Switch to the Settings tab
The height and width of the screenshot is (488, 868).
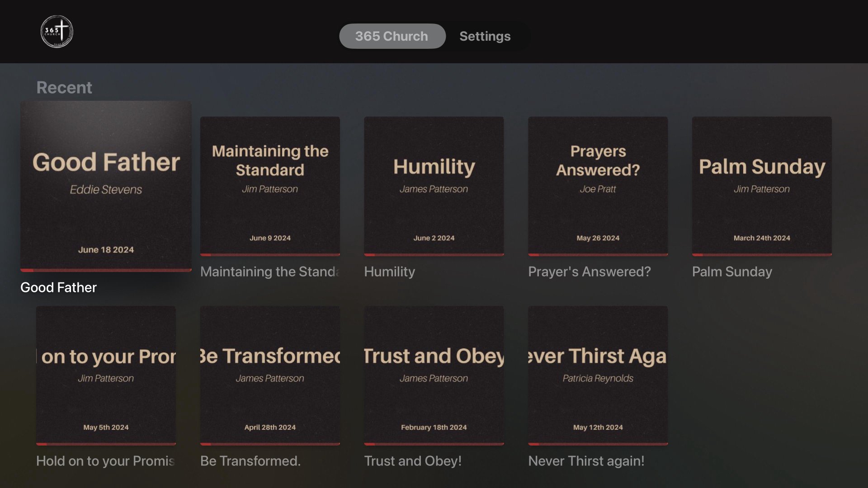(x=485, y=36)
